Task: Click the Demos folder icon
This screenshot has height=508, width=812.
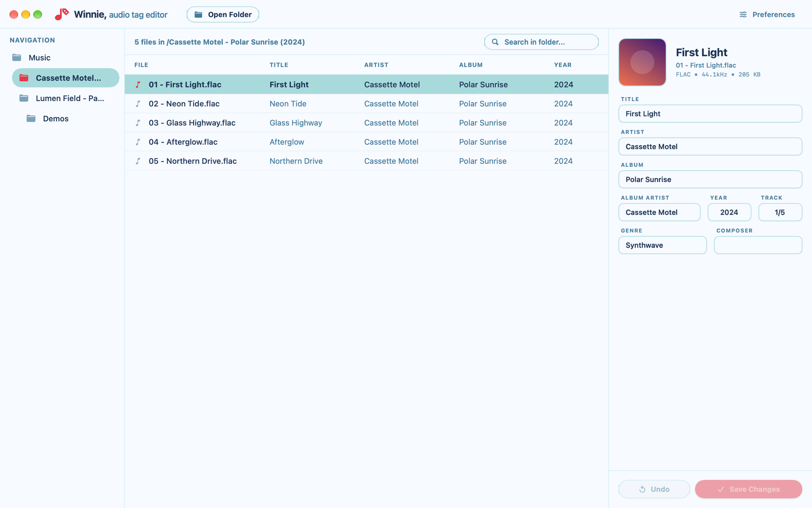Action: point(31,118)
